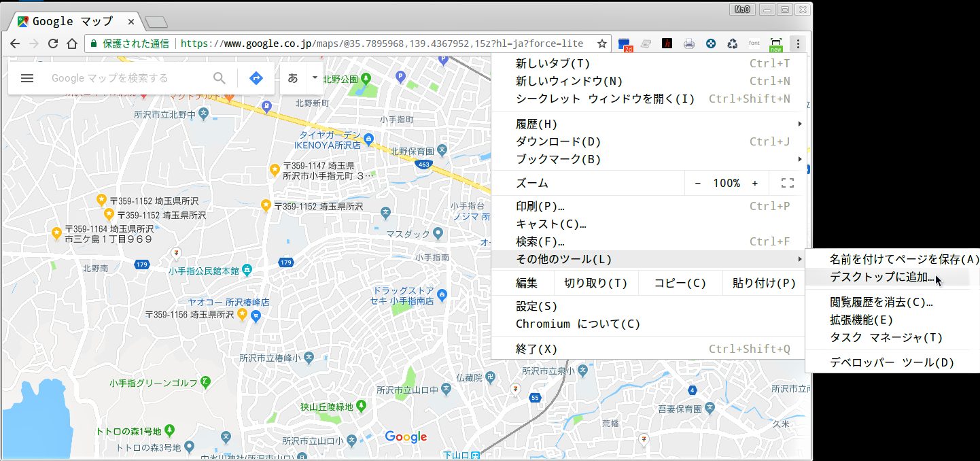This screenshot has width=980, height=461.
Task: Click the コピー(C) edit button
Action: (x=680, y=283)
